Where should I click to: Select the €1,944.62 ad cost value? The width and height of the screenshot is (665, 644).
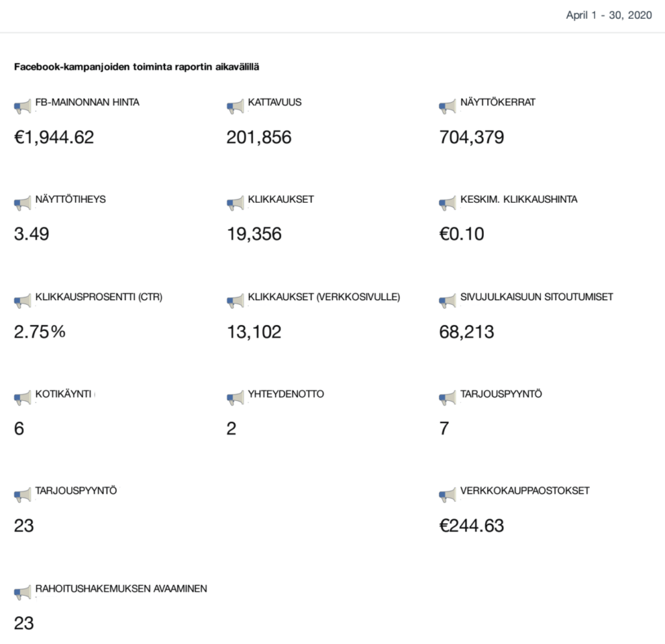click(54, 137)
